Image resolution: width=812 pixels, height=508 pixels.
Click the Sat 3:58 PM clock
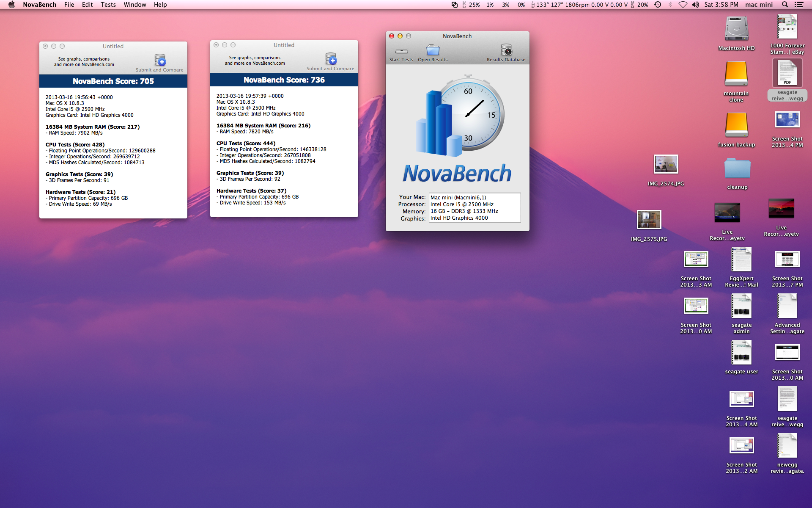tap(721, 5)
